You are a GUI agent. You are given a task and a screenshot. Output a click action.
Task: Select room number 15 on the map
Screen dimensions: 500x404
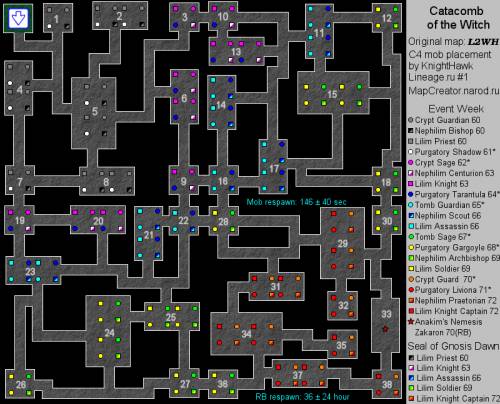pyautogui.click(x=332, y=94)
